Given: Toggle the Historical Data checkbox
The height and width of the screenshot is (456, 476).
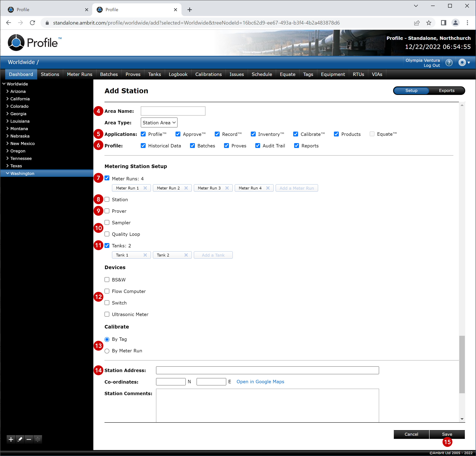Looking at the screenshot, I should point(143,146).
